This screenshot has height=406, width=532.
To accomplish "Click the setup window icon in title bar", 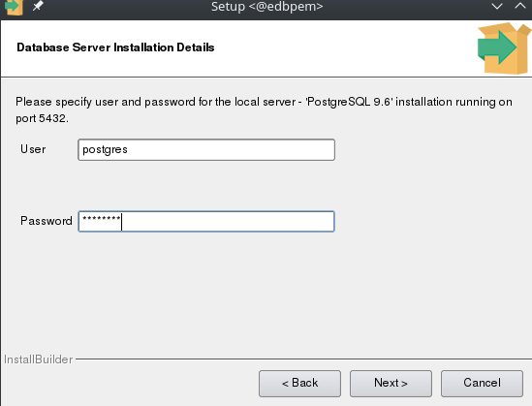I will pyautogui.click(x=14, y=7).
